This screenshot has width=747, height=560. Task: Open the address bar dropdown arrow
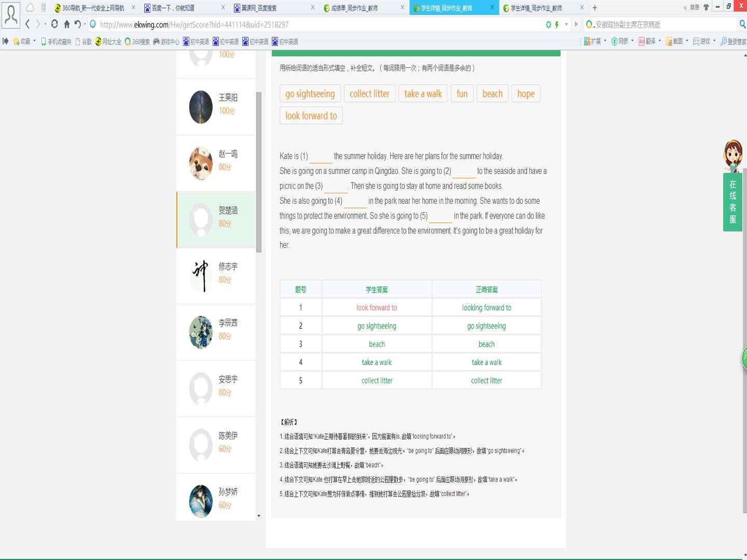pyautogui.click(x=566, y=24)
